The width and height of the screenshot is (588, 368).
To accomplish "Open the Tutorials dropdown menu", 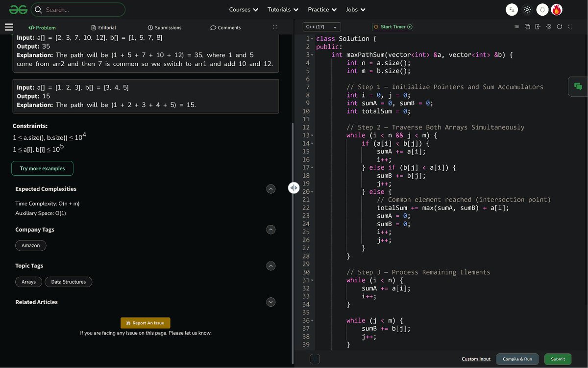I will [283, 9].
